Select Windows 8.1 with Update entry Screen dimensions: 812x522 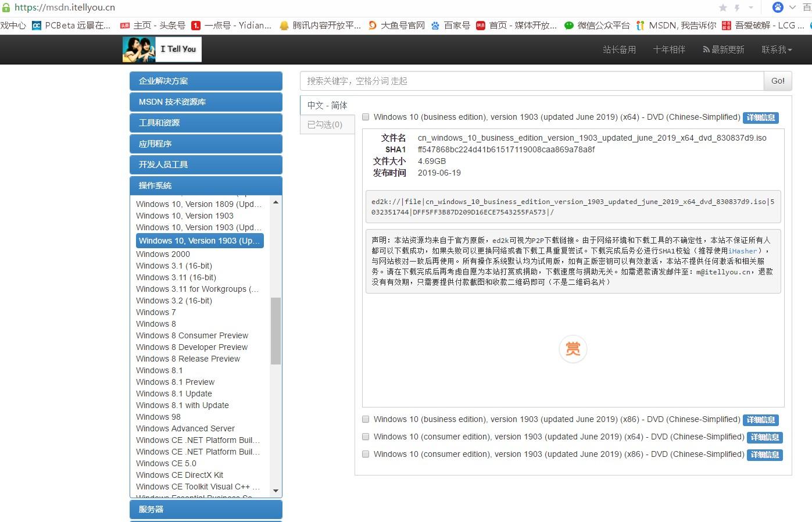[183, 405]
